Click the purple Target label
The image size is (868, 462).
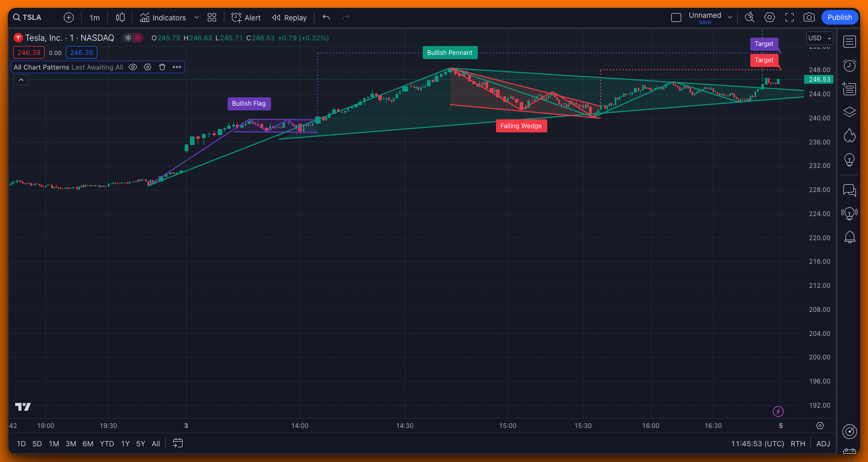point(764,44)
